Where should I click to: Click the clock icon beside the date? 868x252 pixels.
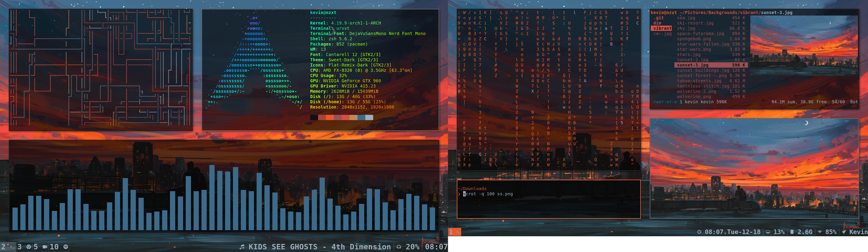(x=699, y=232)
